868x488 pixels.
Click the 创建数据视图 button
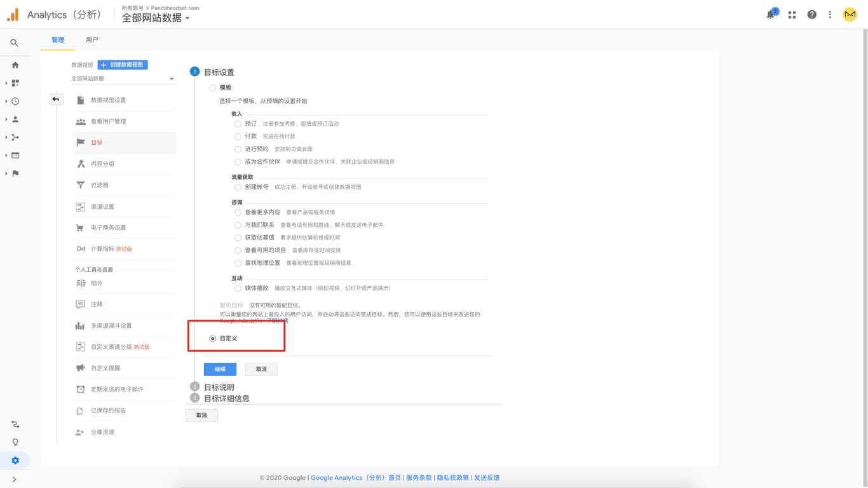pos(123,65)
